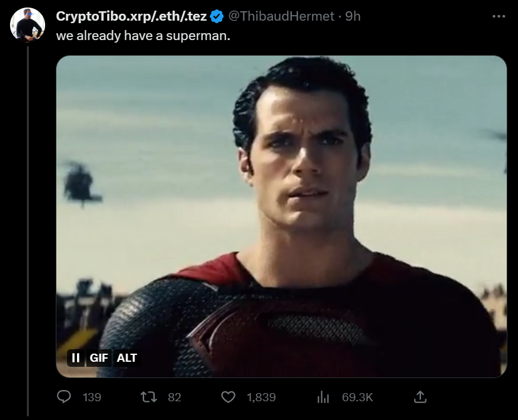Open the Superman GIF media

(x=281, y=217)
